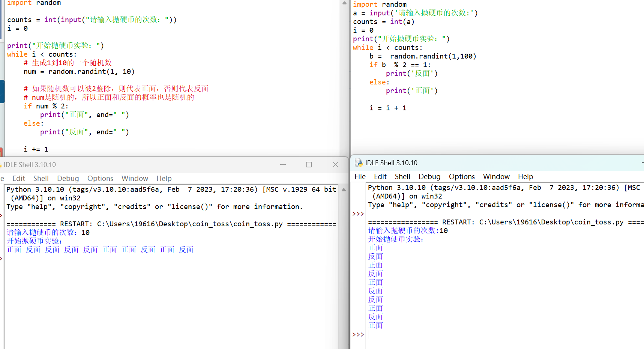Click the Python icon in right IDLE Shell title
The width and height of the screenshot is (644, 349).
click(x=359, y=162)
